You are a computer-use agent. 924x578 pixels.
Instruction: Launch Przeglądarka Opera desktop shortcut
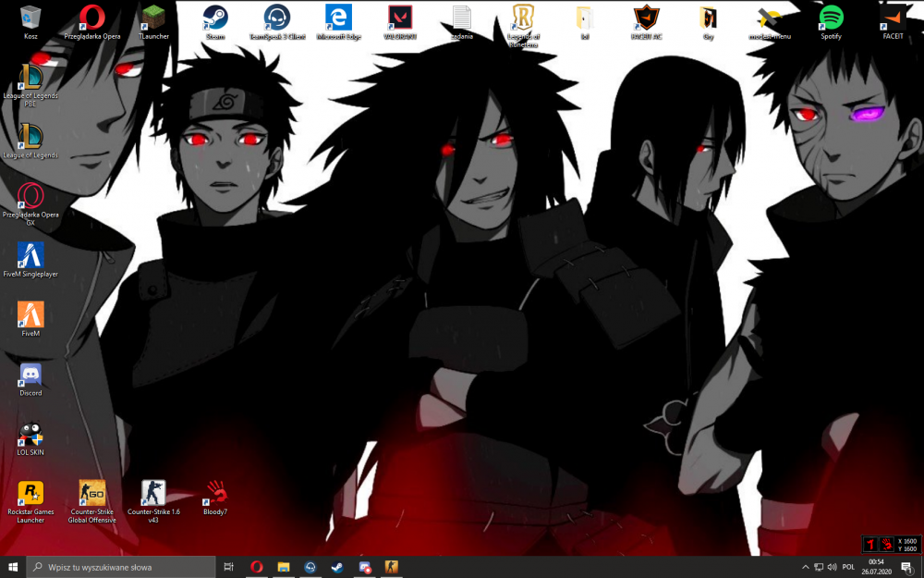pos(91,22)
